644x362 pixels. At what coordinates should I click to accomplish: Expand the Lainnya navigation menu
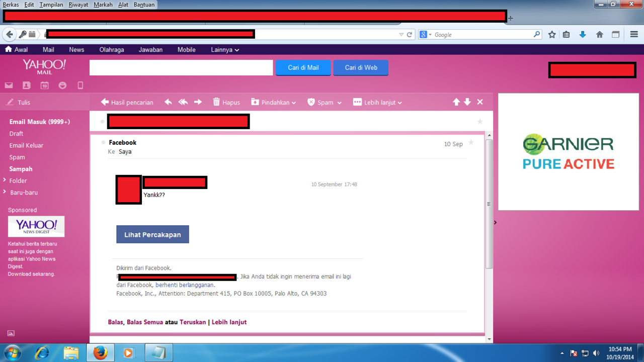[x=225, y=50]
